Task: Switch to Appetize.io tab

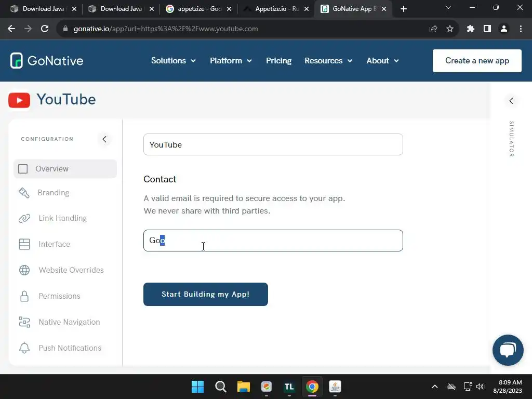Action: click(277, 9)
